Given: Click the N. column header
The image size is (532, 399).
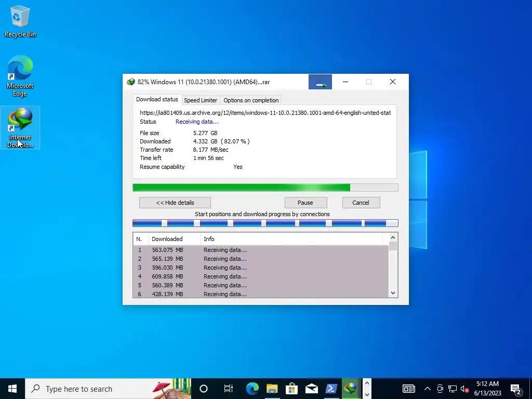Looking at the screenshot, I should (x=141, y=239).
